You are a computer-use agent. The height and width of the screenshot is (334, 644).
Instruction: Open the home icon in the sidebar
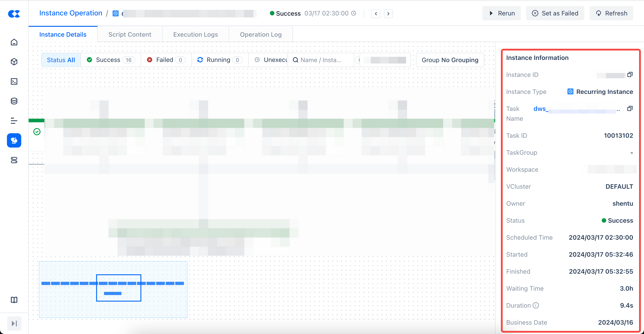[14, 42]
